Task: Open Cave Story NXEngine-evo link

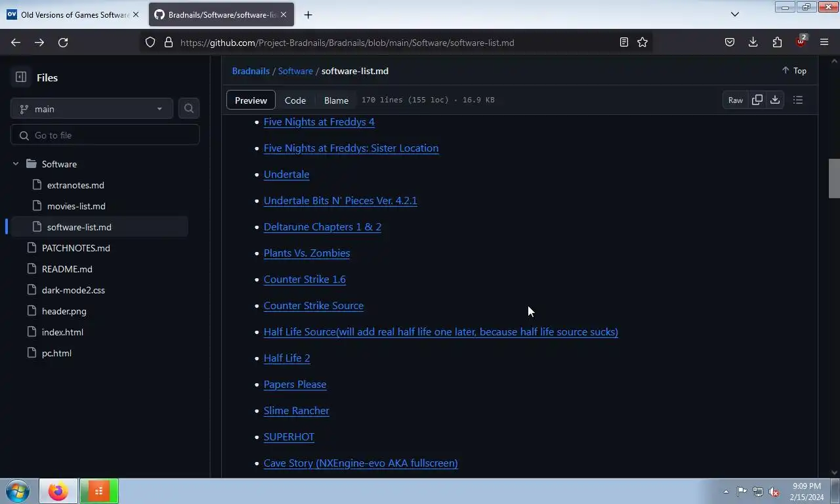Action: point(360,463)
